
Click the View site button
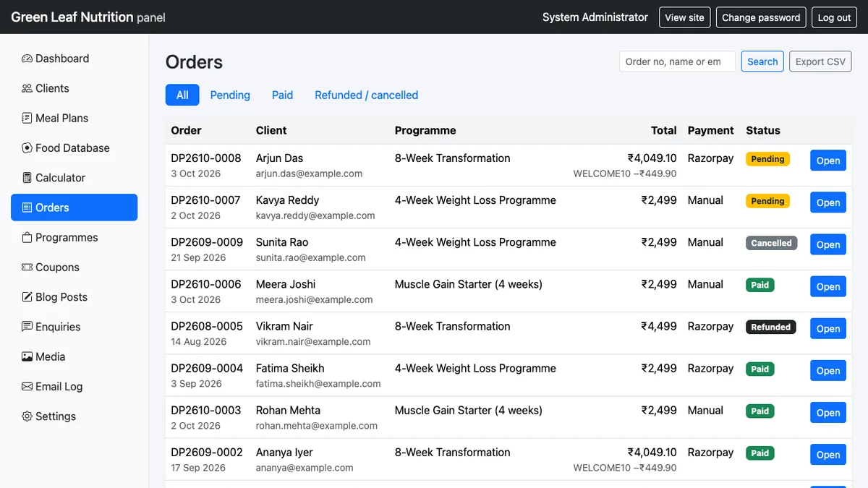coord(684,17)
